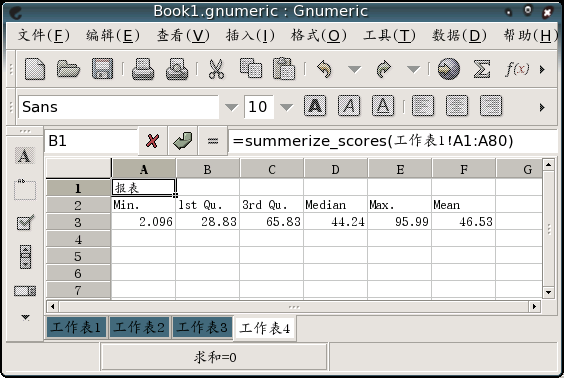Select column header D

click(335, 169)
